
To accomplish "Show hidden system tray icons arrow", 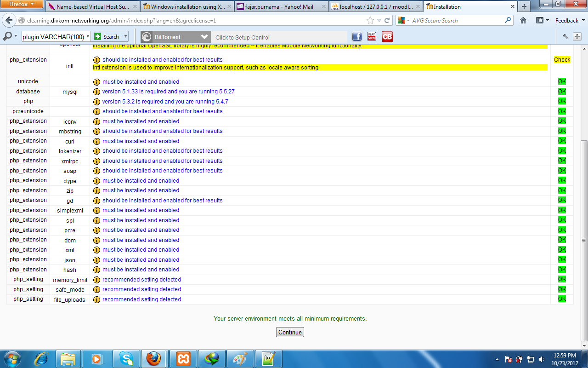I will coord(498,359).
